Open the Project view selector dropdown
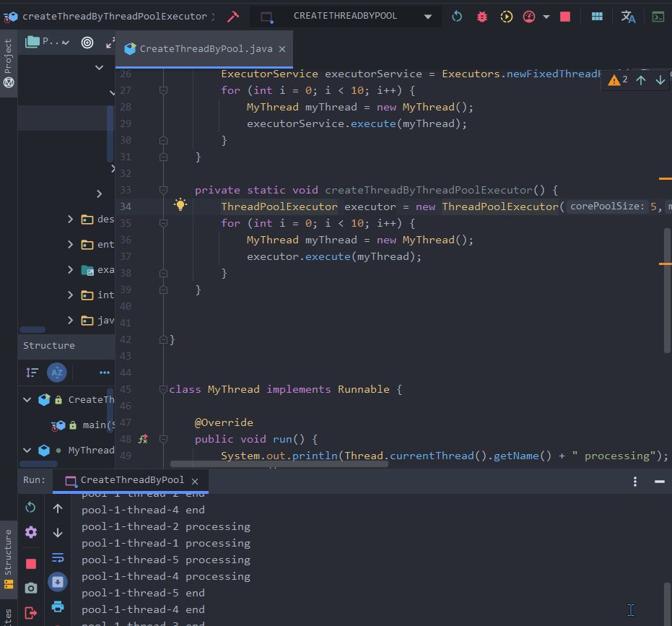The image size is (672, 626). [x=47, y=42]
